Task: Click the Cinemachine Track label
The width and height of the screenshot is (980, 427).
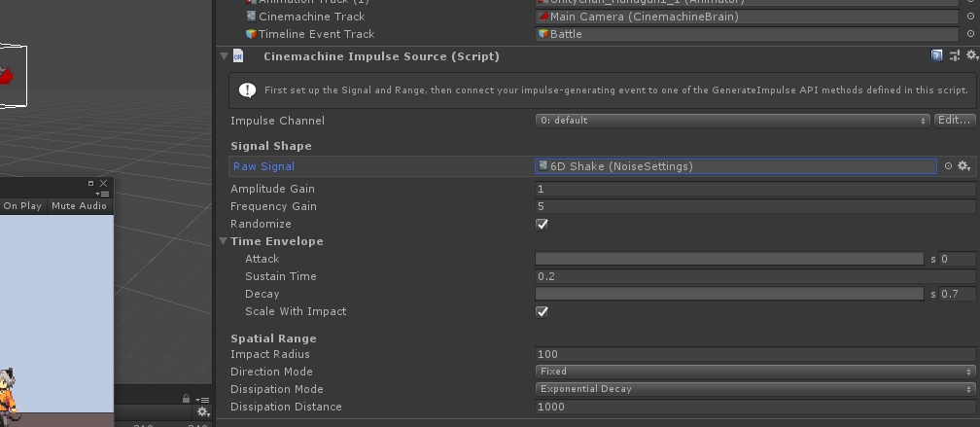Action: [312, 17]
